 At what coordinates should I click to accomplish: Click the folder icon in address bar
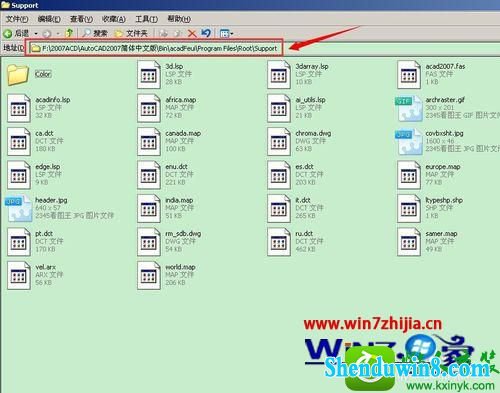pyautogui.click(x=36, y=49)
